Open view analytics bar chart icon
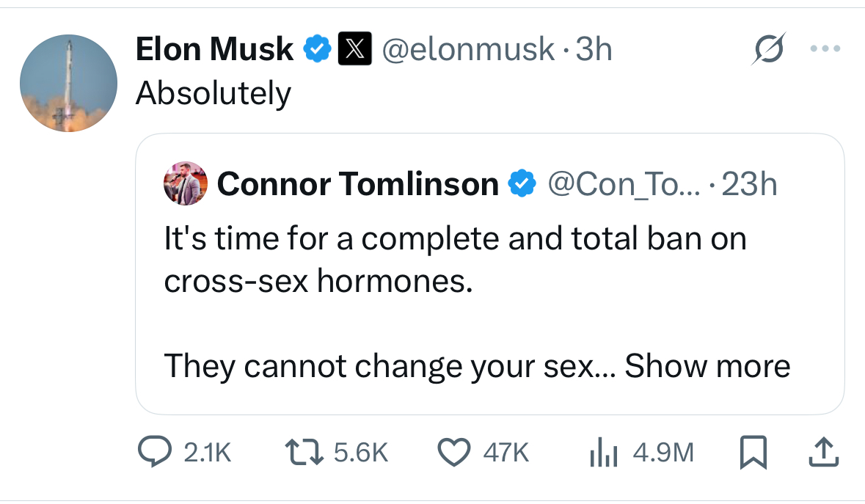The height and width of the screenshot is (504, 865). (x=602, y=453)
